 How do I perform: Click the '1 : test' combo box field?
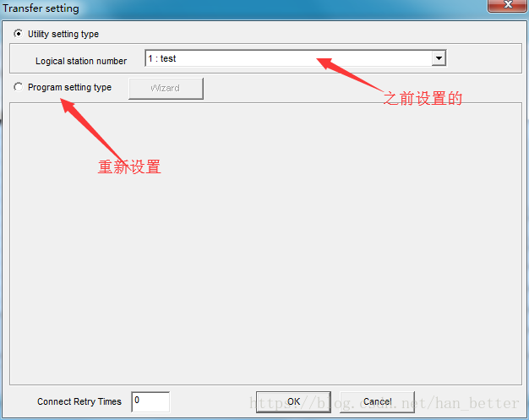coord(296,58)
